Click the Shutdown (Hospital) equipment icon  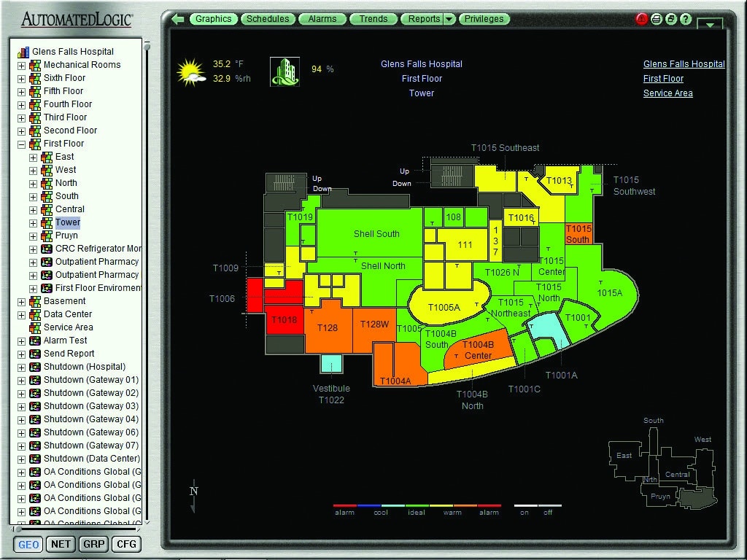click(35, 367)
